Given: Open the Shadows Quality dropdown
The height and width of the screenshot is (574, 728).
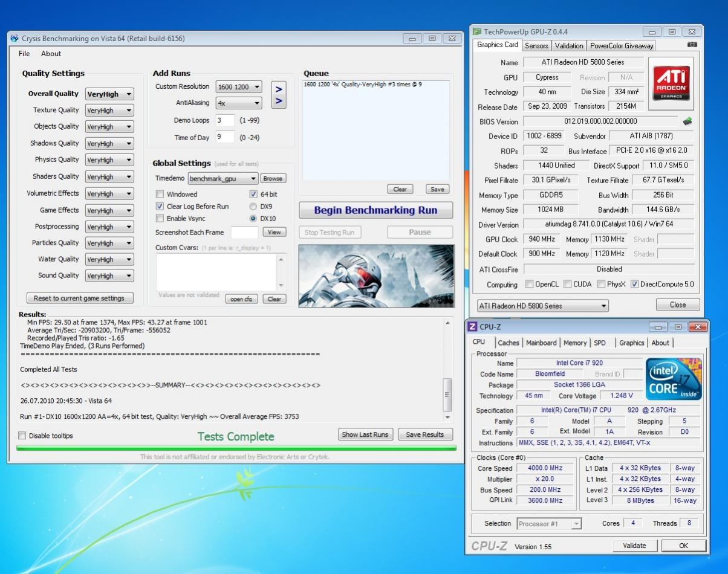Looking at the screenshot, I should tap(109, 144).
